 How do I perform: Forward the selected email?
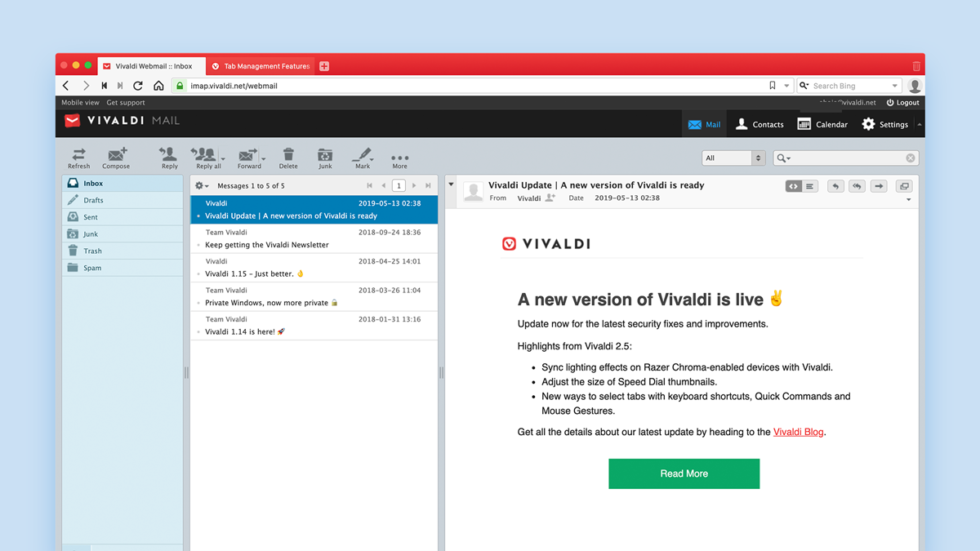tap(248, 157)
